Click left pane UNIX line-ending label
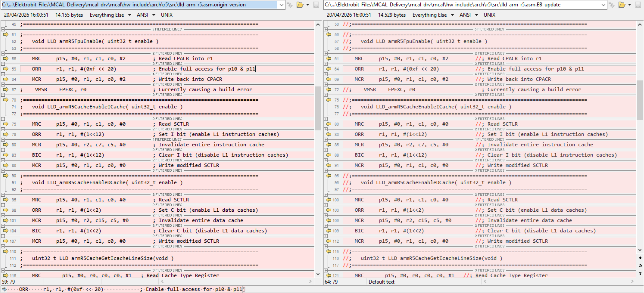Screen dimensions: 644x293 tap(167, 15)
